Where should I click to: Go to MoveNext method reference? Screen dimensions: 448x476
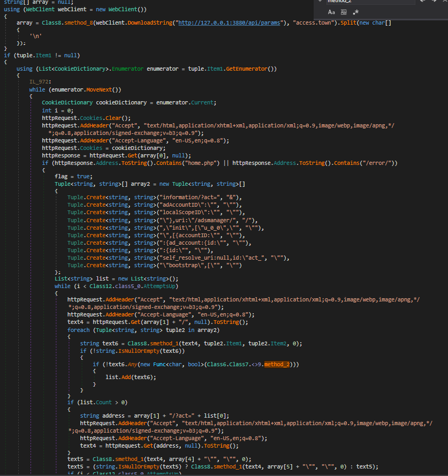(103, 89)
